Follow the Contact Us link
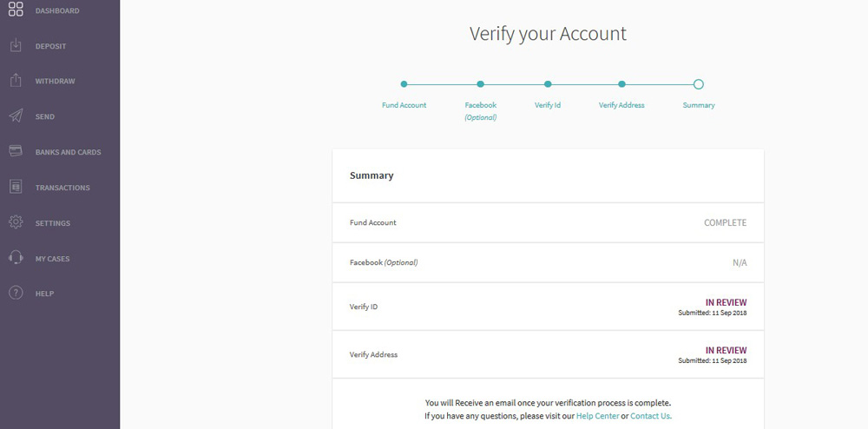 (650, 416)
